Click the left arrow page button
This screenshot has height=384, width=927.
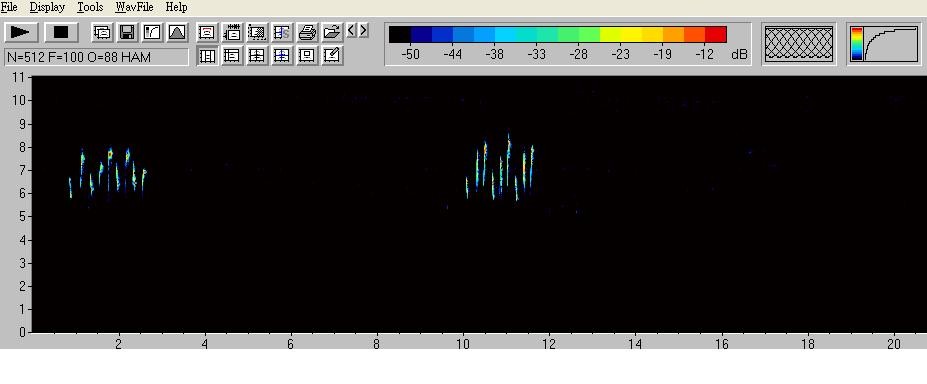(352, 30)
